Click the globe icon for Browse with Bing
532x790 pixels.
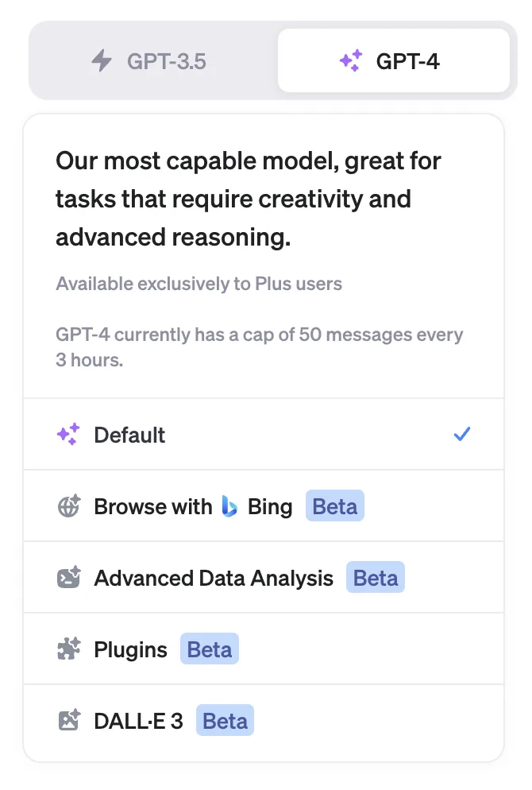69,506
